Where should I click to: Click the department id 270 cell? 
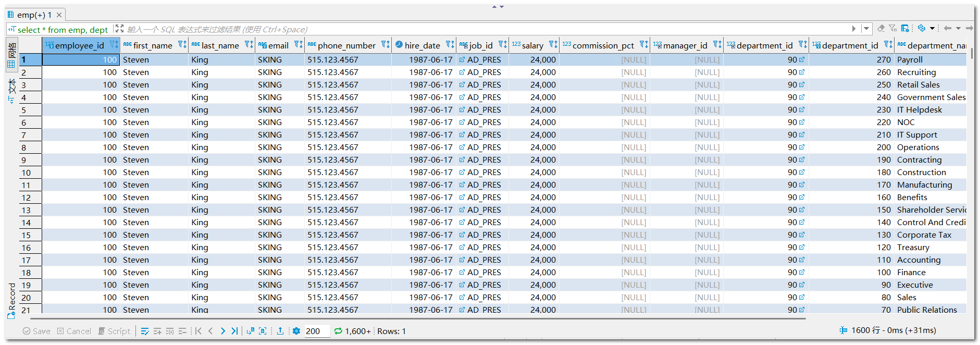click(x=851, y=59)
